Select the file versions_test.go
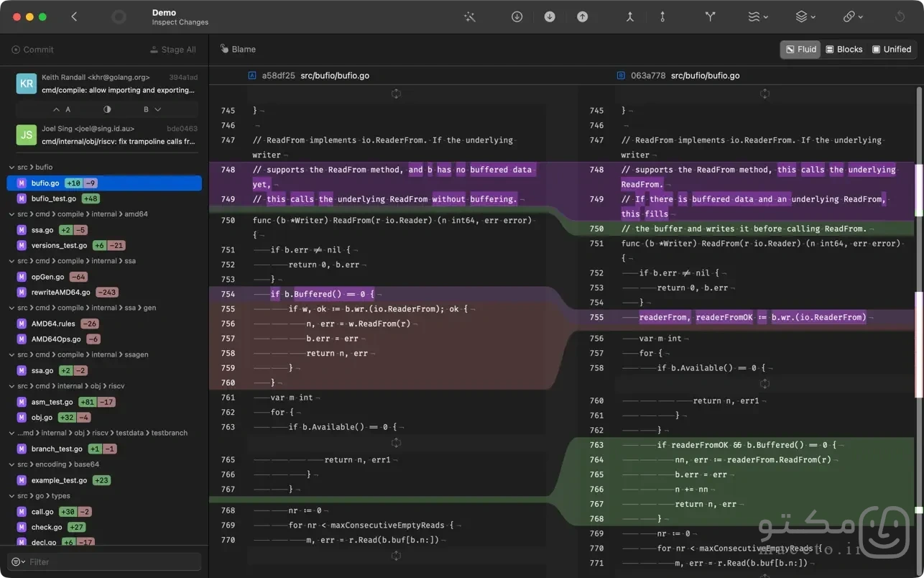This screenshot has height=578, width=924. 104,245
